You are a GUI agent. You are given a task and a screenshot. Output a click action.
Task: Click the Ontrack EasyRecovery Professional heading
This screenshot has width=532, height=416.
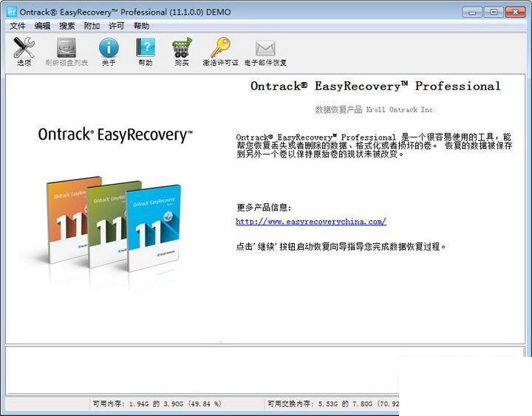(375, 86)
